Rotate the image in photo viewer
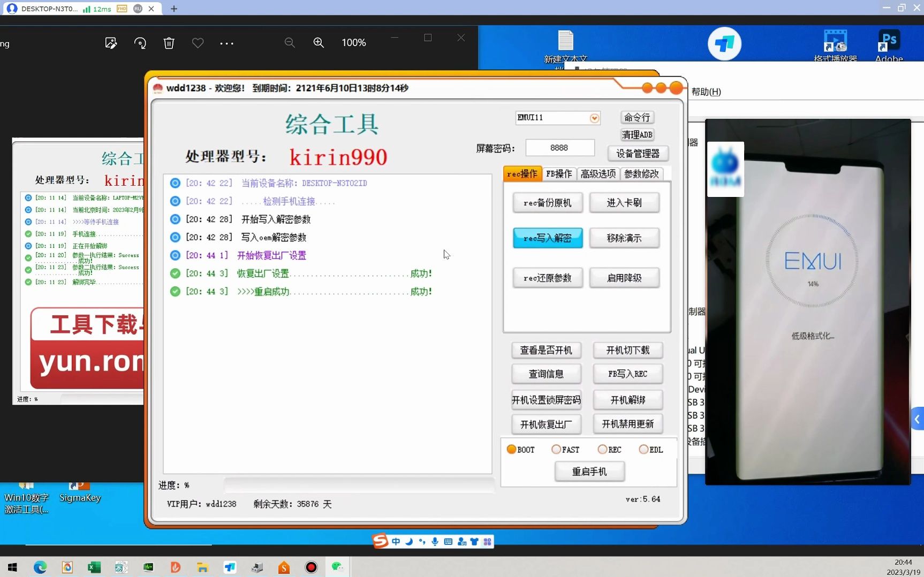 pyautogui.click(x=140, y=43)
